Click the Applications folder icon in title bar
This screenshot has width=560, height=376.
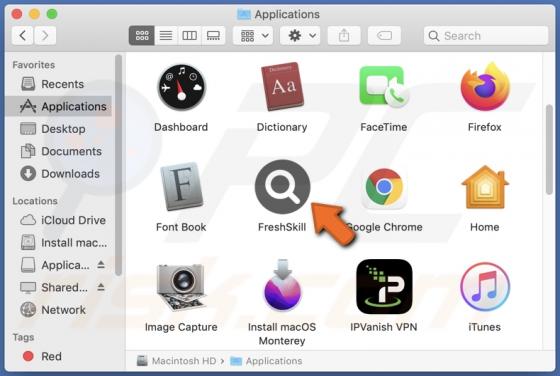(x=244, y=14)
